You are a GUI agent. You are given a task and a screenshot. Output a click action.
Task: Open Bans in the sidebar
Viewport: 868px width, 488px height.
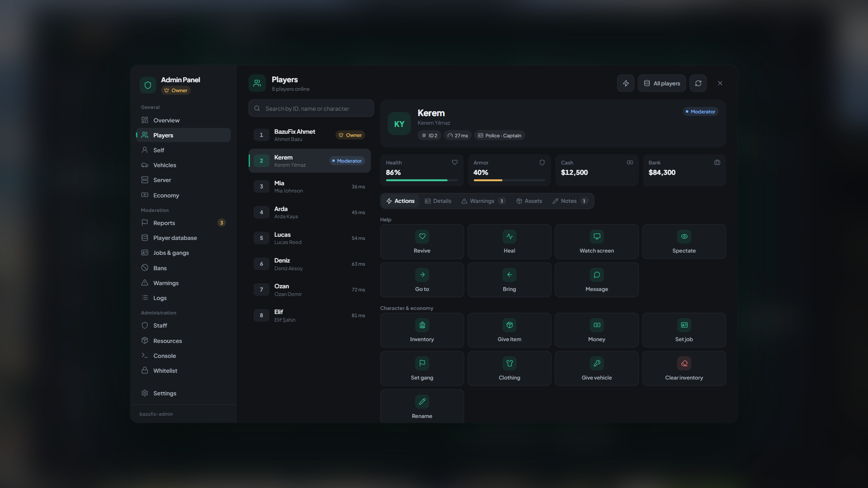183,268
